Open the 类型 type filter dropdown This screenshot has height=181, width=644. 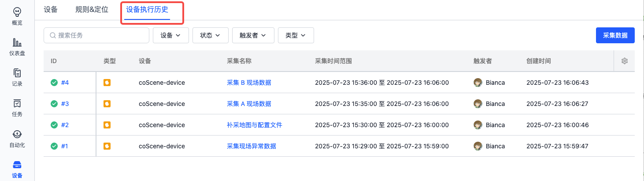(296, 35)
